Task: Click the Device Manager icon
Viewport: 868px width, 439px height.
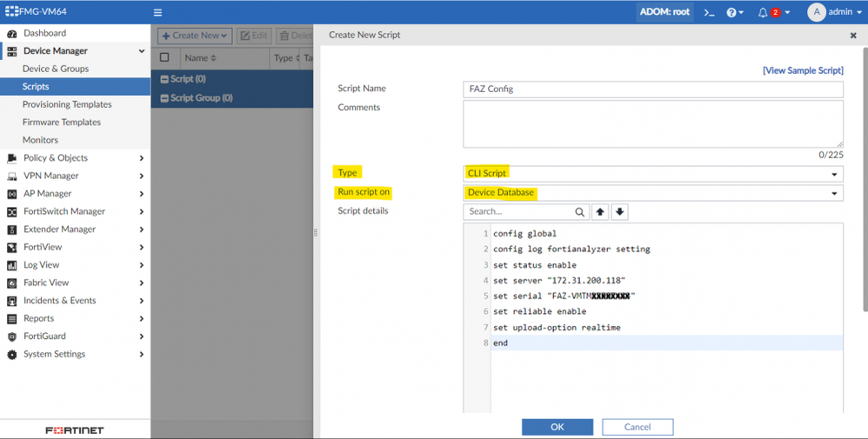Action: (x=11, y=51)
